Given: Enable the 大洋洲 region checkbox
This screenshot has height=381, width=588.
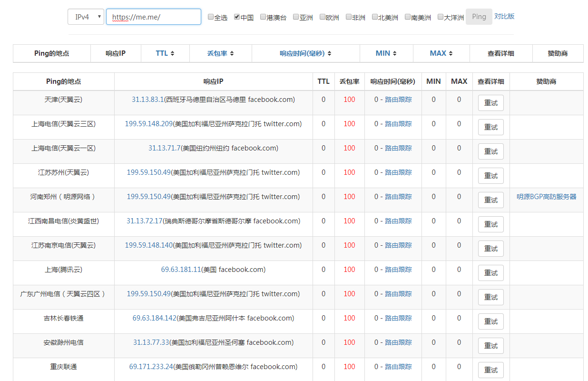Looking at the screenshot, I should (440, 17).
